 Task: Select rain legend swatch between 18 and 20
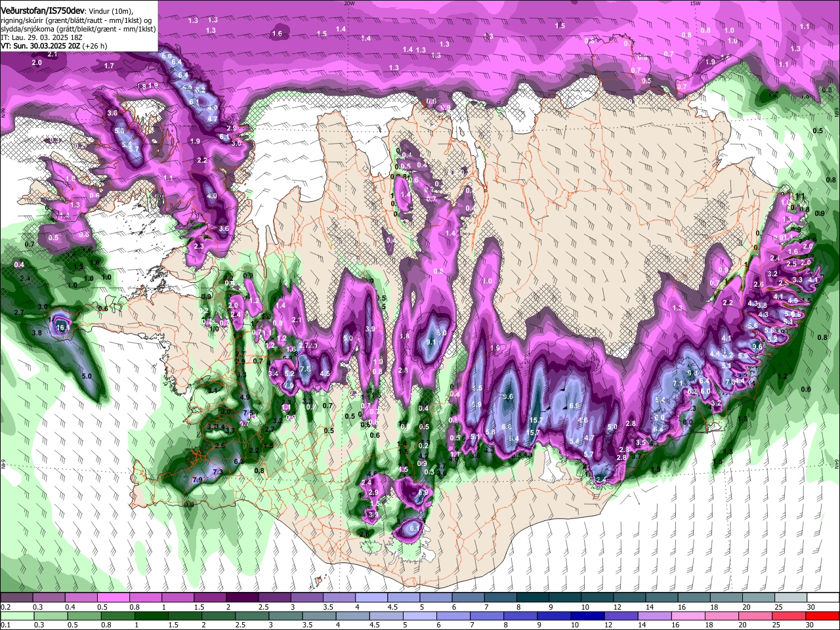point(722,616)
